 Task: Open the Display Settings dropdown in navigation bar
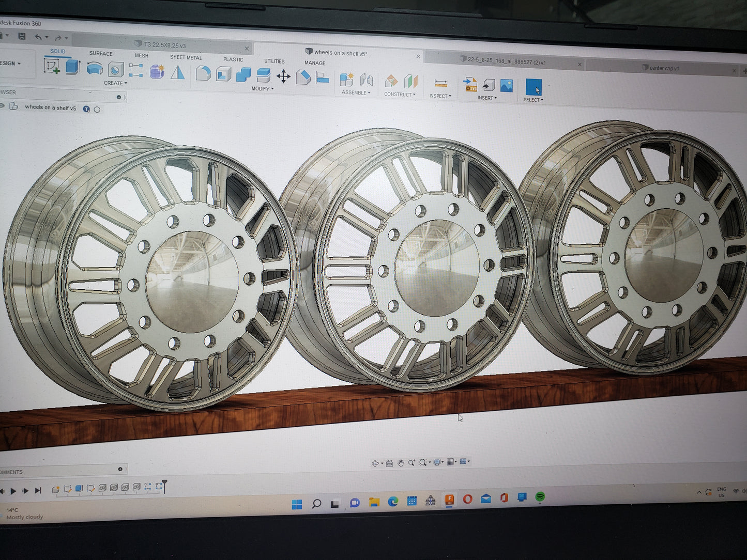click(438, 462)
